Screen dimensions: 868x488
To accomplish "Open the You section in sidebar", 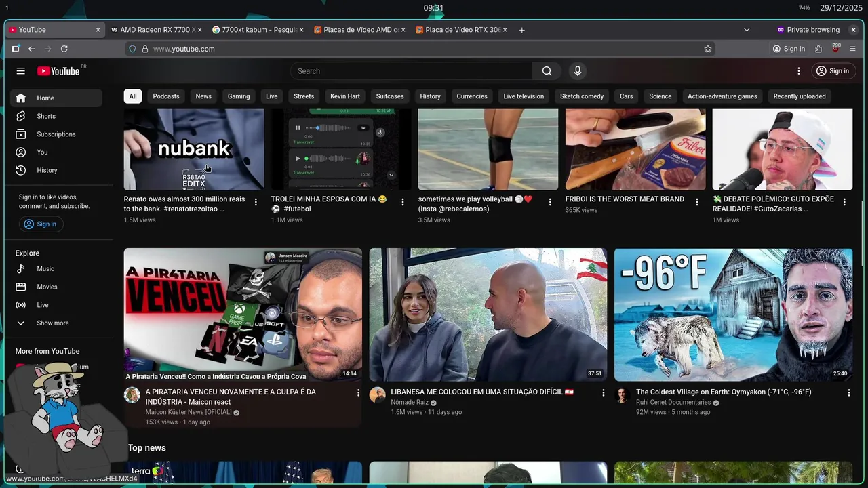I will pos(56,152).
